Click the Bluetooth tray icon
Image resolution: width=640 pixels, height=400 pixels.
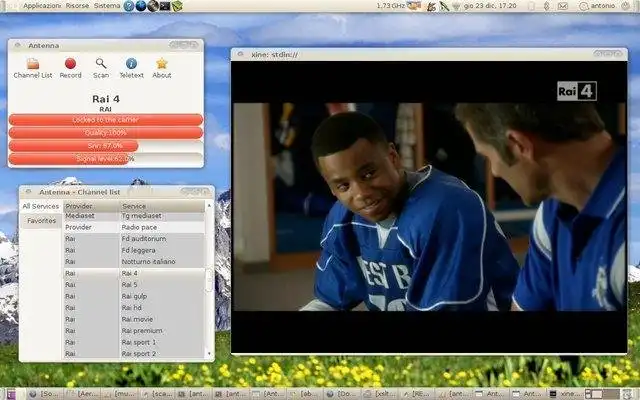[547, 6]
